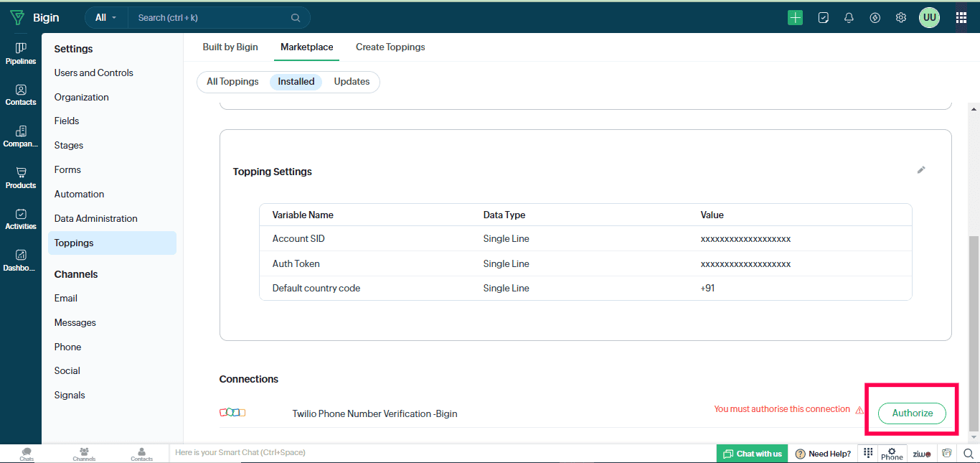Open Dashboards in the sidebar
This screenshot has width=980, height=463.
(21, 261)
